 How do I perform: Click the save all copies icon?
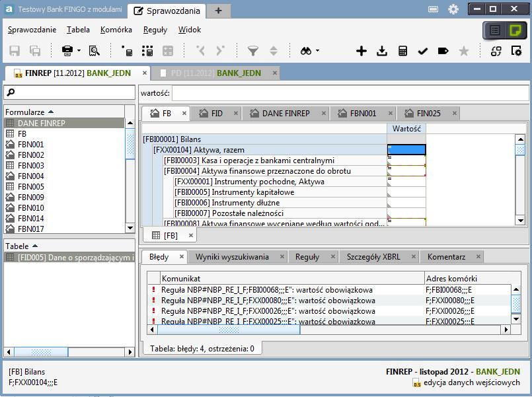coord(35,51)
